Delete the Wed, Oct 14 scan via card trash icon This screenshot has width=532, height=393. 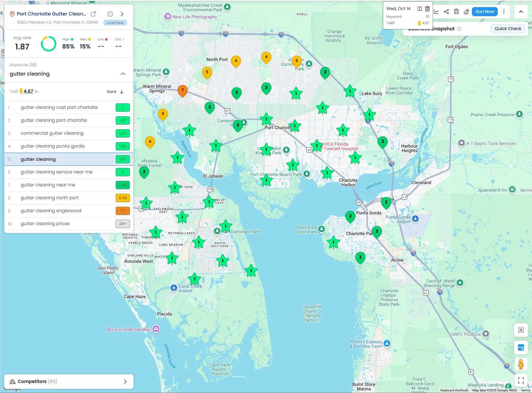tap(427, 9)
